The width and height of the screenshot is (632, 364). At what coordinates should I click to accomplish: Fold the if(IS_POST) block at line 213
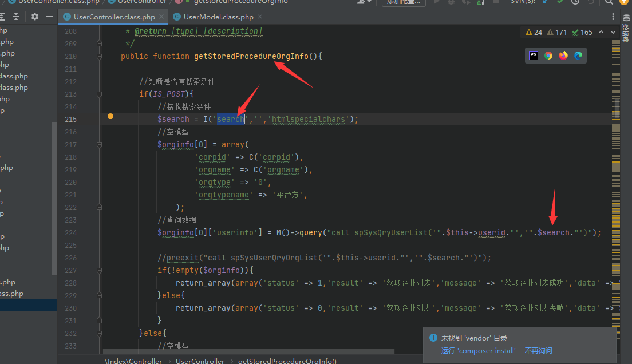point(99,94)
